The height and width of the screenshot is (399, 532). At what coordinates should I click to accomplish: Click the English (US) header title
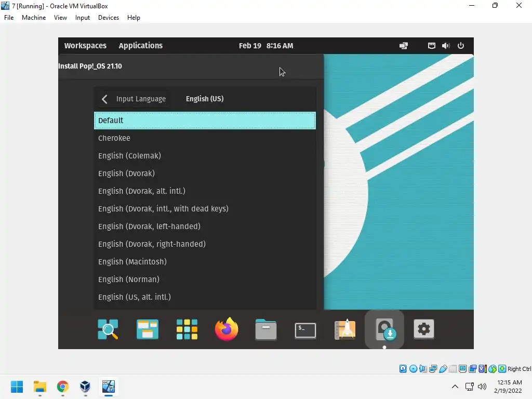tap(205, 99)
